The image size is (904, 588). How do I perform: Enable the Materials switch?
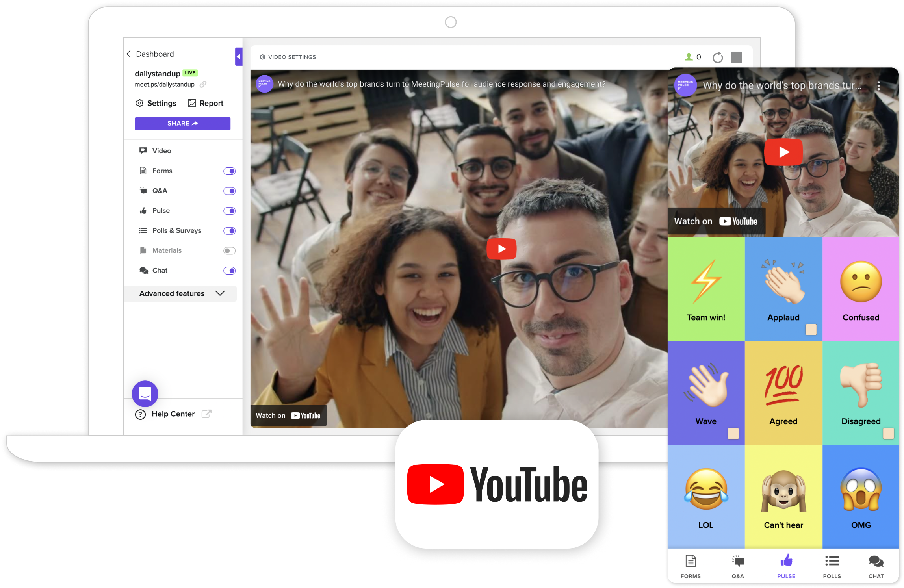pos(230,251)
